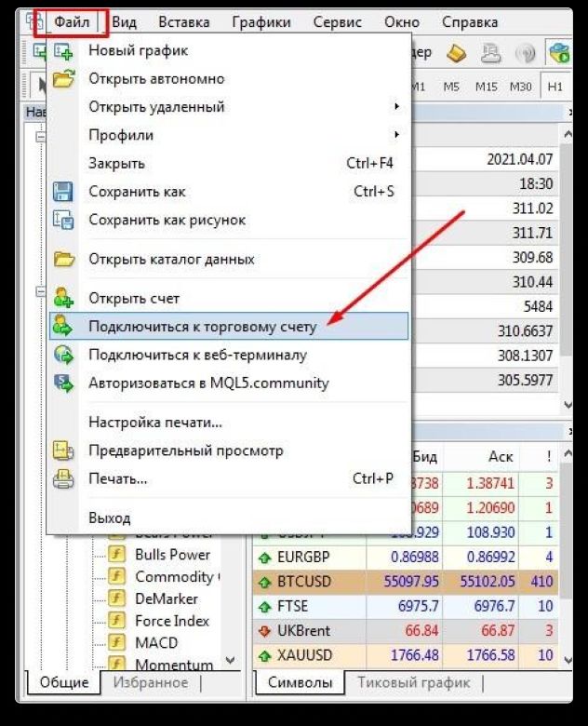
Task: Click the Сохранить как floppy disk icon
Action: 62,192
